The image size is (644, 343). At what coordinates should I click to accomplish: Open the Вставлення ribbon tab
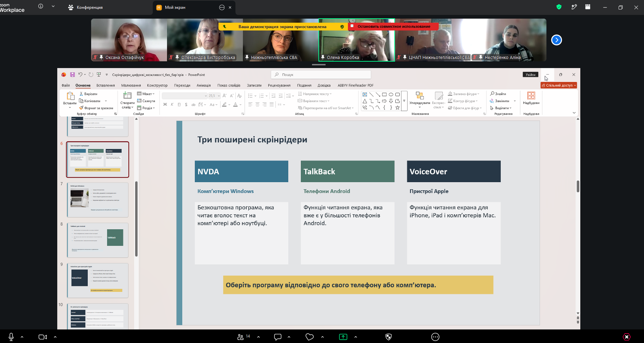(105, 85)
